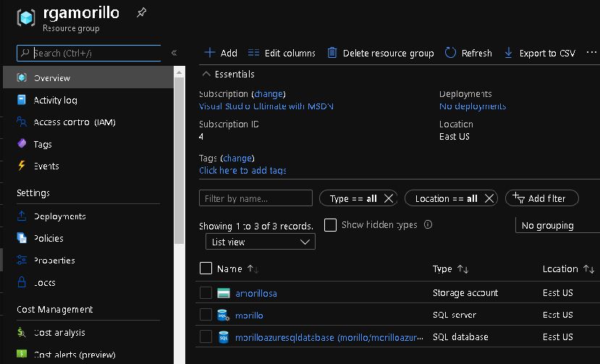Click the Deployments upload icon
Screen dimensions: 600x364
[22, 216]
